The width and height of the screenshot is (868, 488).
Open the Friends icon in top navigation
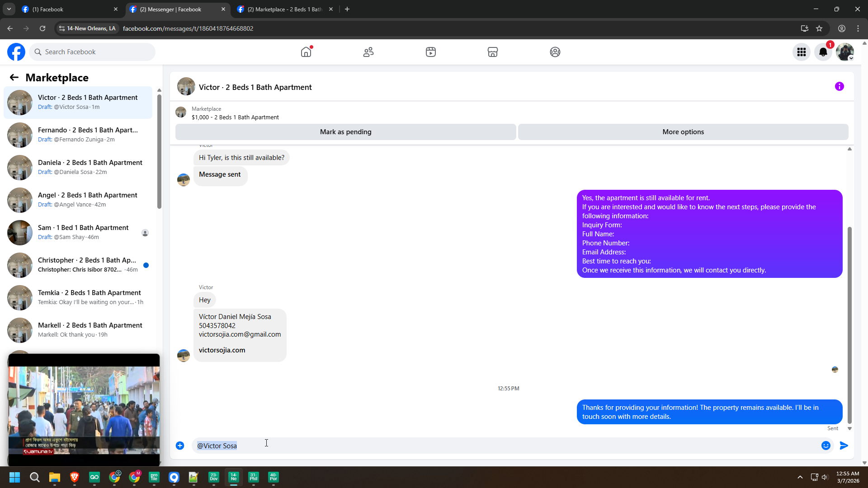[x=368, y=52]
